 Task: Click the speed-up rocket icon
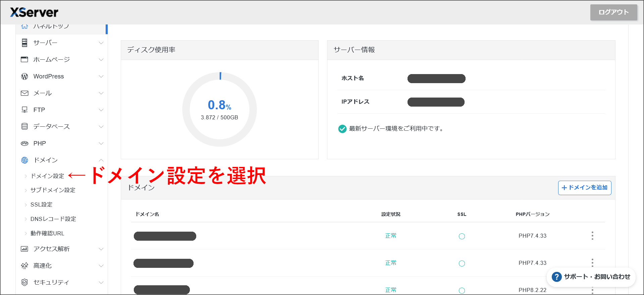coord(24,266)
